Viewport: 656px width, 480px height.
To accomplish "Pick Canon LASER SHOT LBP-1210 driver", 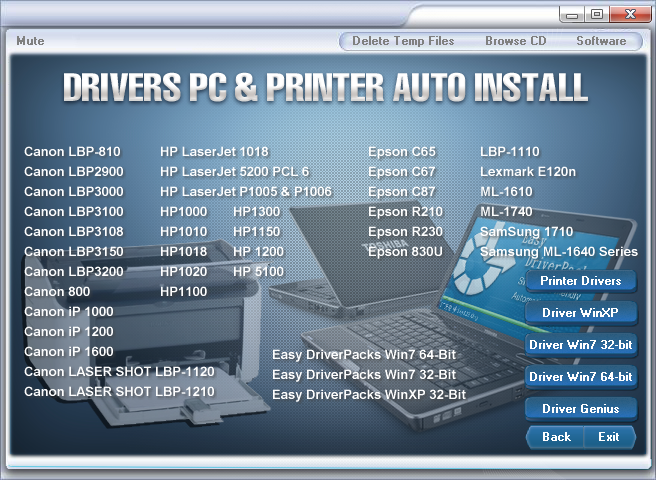I will 119,392.
